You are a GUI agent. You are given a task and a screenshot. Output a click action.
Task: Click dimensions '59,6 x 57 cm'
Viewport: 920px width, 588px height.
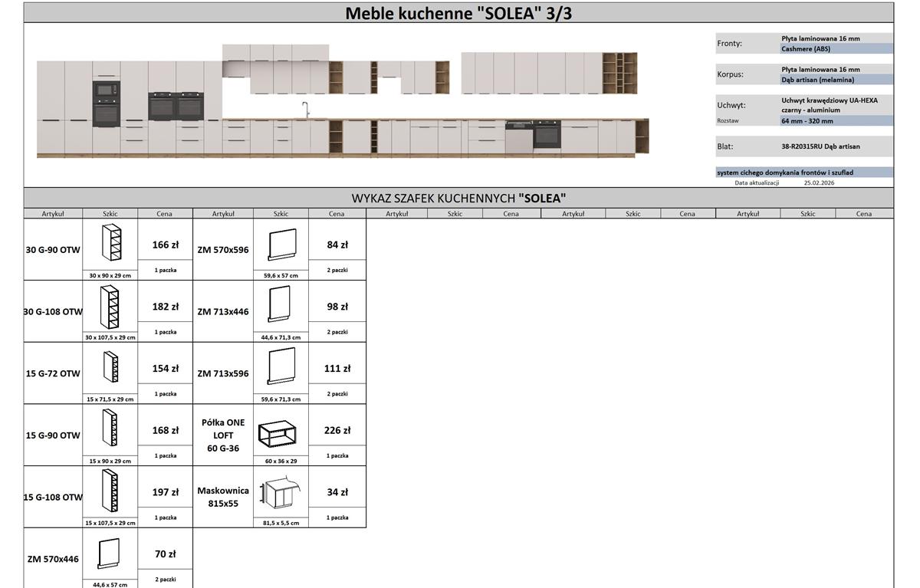(x=281, y=275)
